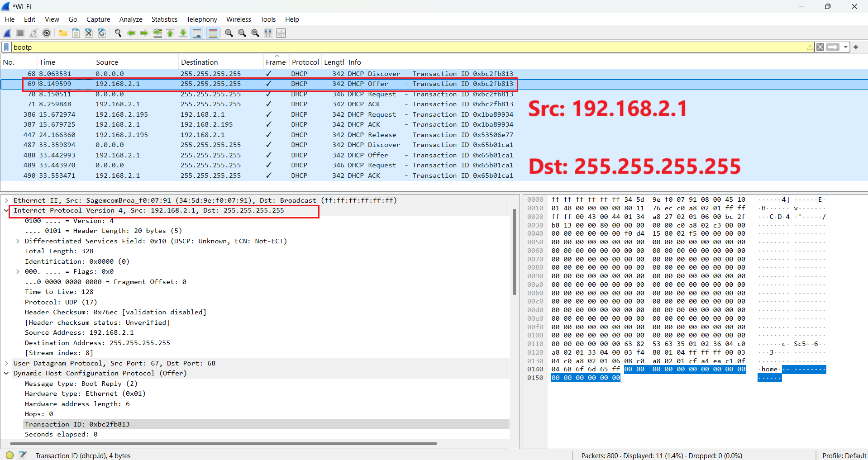This screenshot has width=868, height=460.
Task: Go back in packet history
Action: [131, 33]
